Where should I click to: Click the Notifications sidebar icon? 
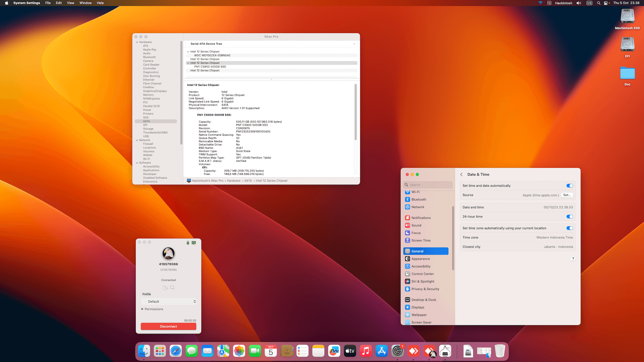click(407, 218)
